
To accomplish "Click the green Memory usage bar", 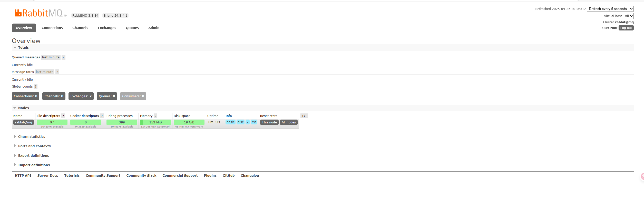I will tap(155, 122).
